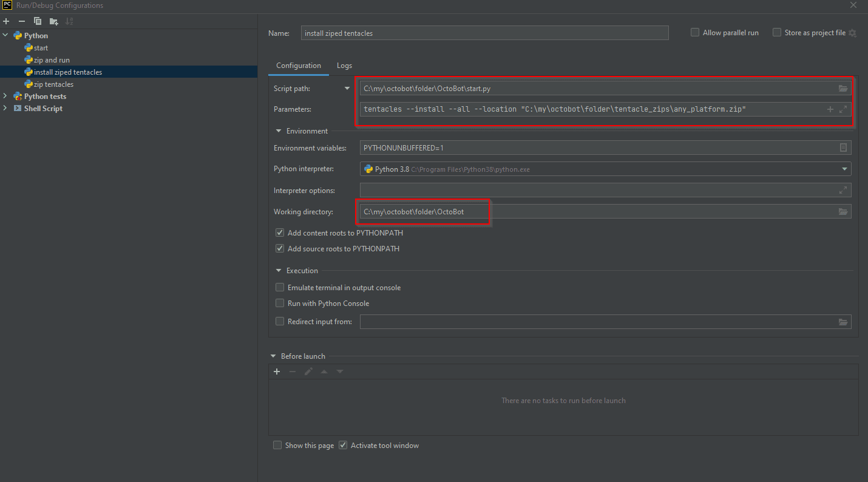Expand the Python tests node

(x=5, y=97)
